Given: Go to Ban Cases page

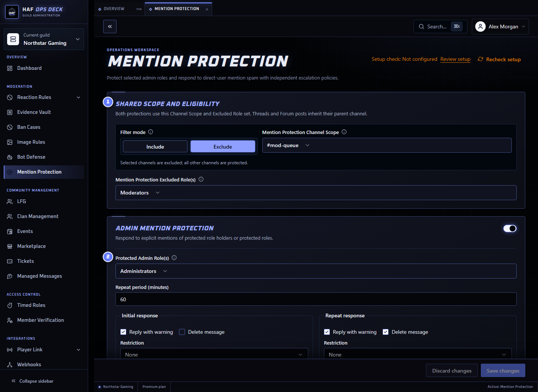Looking at the screenshot, I should pos(44,127).
